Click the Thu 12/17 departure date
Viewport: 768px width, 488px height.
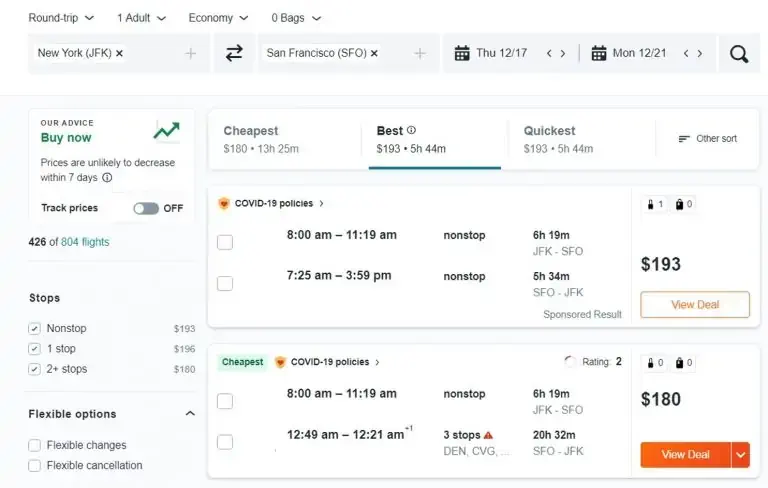pos(502,53)
